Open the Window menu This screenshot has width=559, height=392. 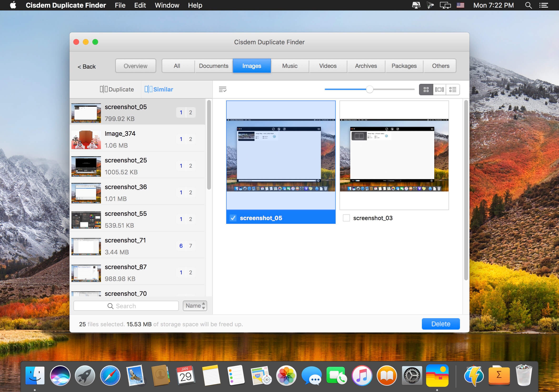167,5
